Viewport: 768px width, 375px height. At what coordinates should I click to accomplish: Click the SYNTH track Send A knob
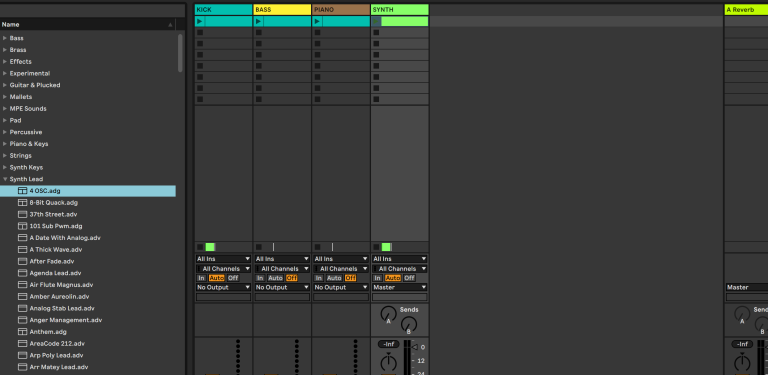point(388,314)
